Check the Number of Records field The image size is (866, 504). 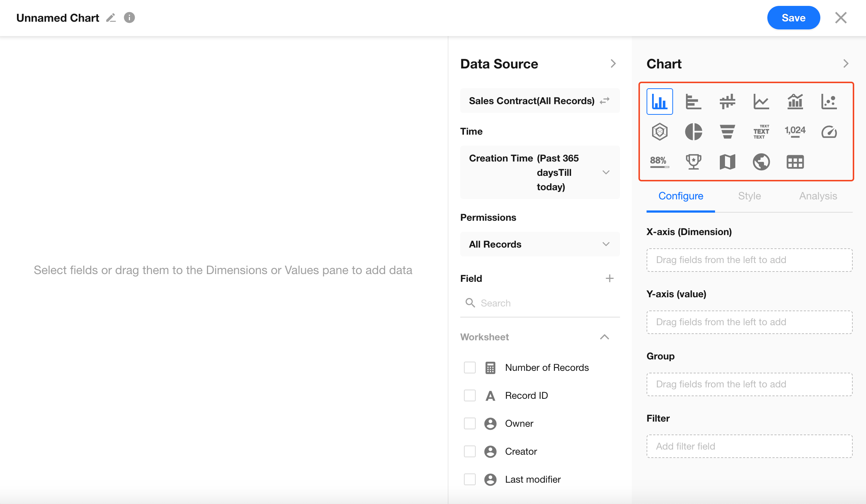tap(470, 368)
